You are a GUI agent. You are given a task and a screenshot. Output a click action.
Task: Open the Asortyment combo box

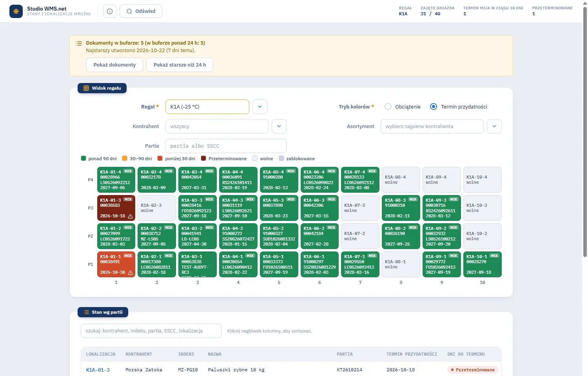click(432, 126)
